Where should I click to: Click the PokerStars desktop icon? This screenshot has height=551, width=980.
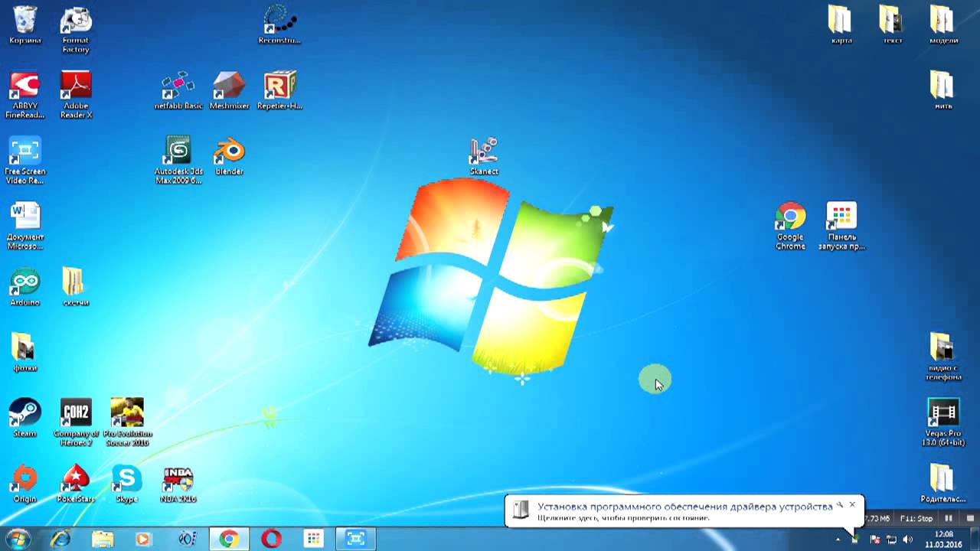point(76,484)
